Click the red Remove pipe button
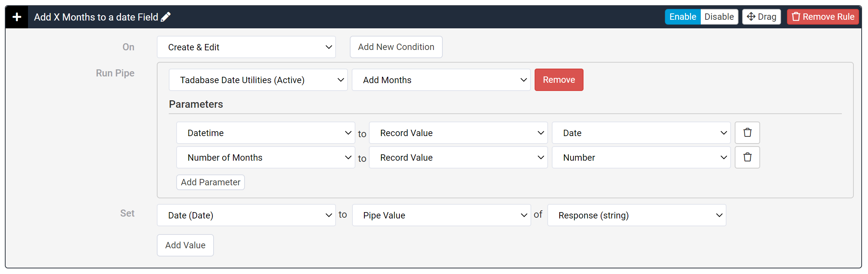 coord(559,80)
